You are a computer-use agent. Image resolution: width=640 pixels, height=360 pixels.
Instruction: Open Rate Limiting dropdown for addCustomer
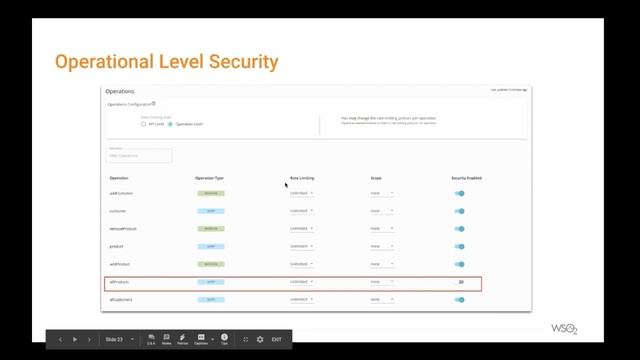pos(302,193)
